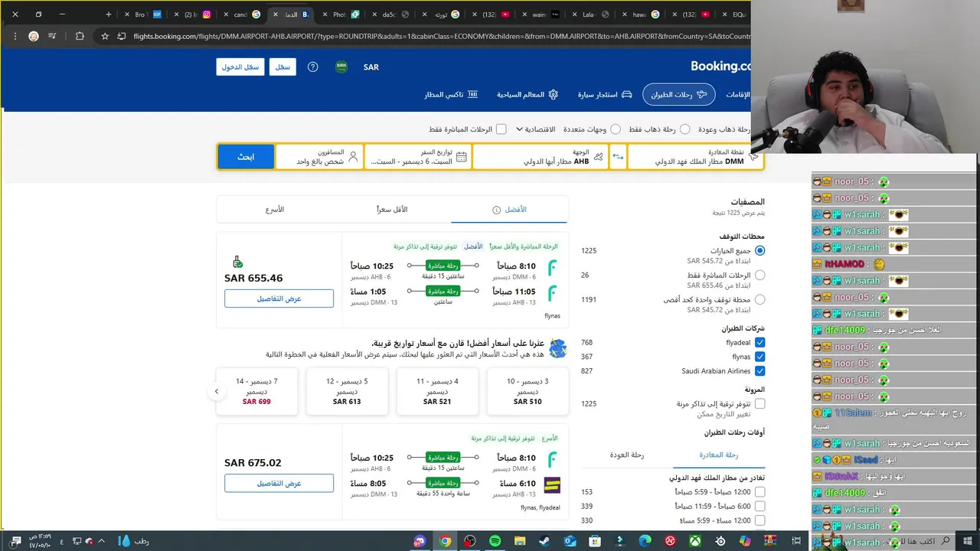Choose 3 - 10 ديسمبر SAR 510 dates
Viewport: 980px width, 551px height.
[x=528, y=391]
